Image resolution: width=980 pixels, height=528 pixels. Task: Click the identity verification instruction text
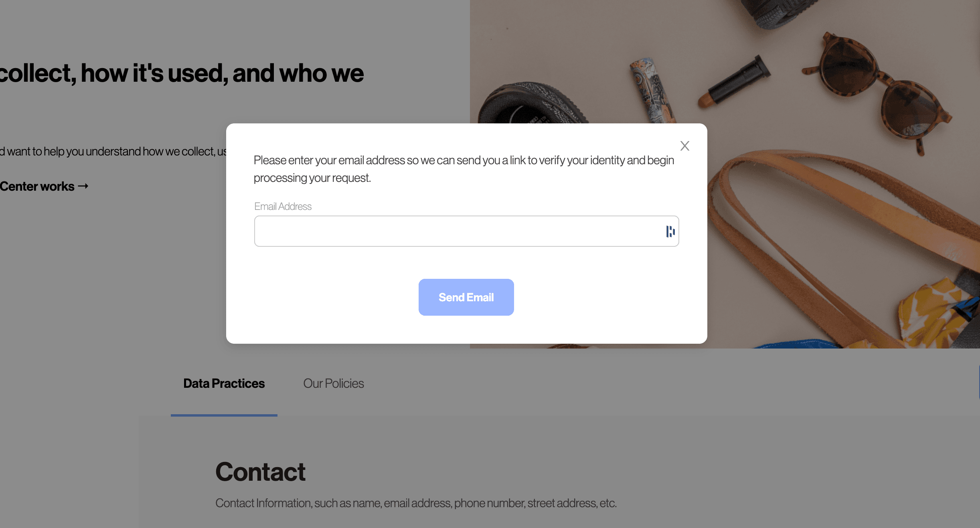pos(464,169)
